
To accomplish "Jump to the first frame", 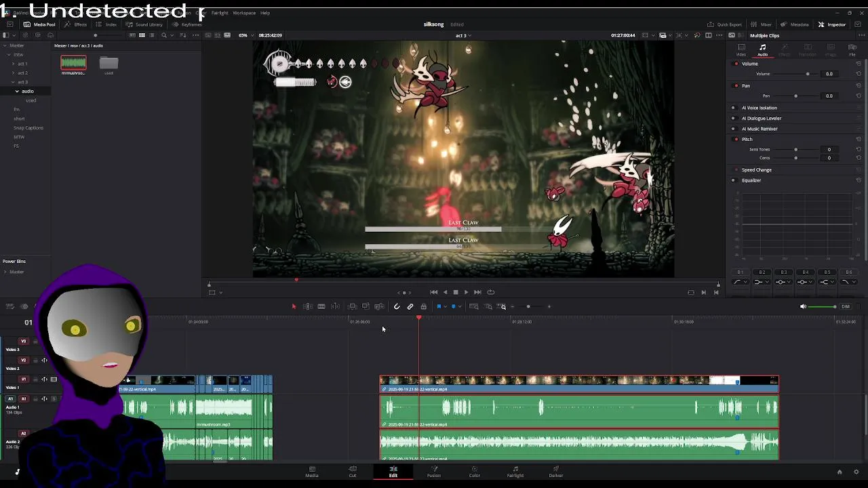I will 434,292.
